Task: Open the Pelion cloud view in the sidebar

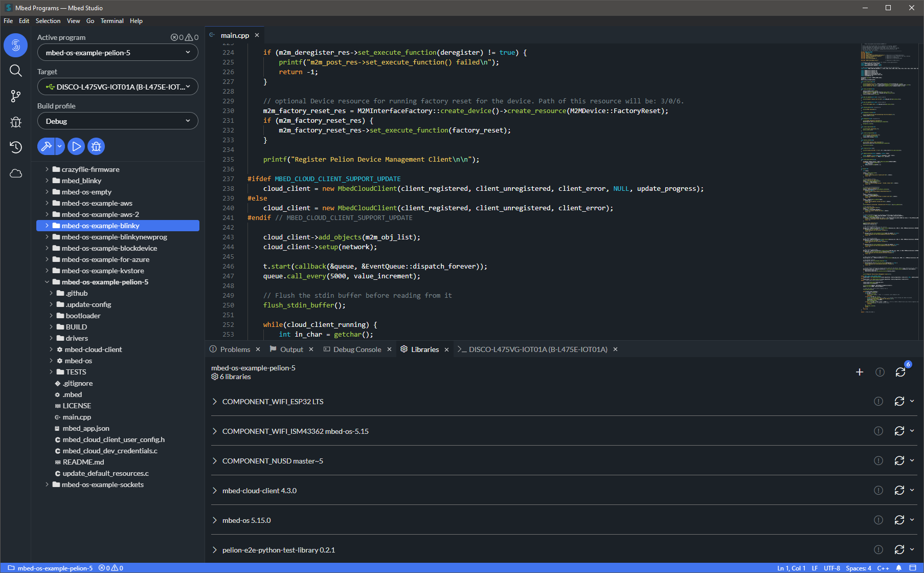Action: click(x=16, y=173)
